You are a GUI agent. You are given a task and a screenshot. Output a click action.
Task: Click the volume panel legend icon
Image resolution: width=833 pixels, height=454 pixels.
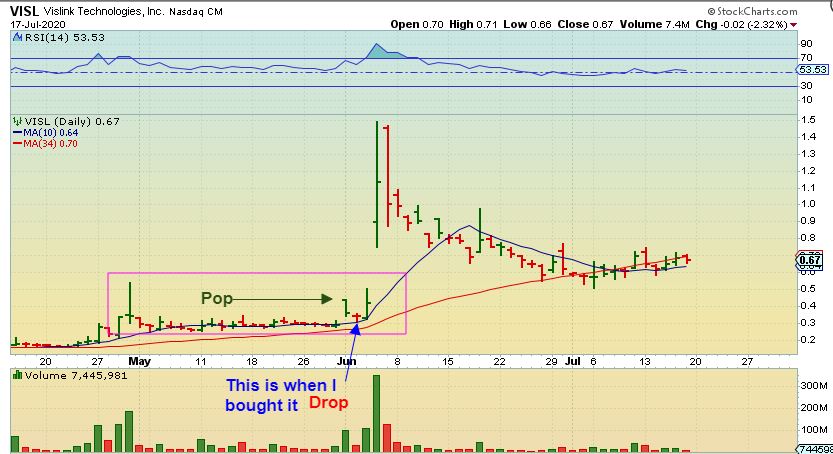pos(17,375)
